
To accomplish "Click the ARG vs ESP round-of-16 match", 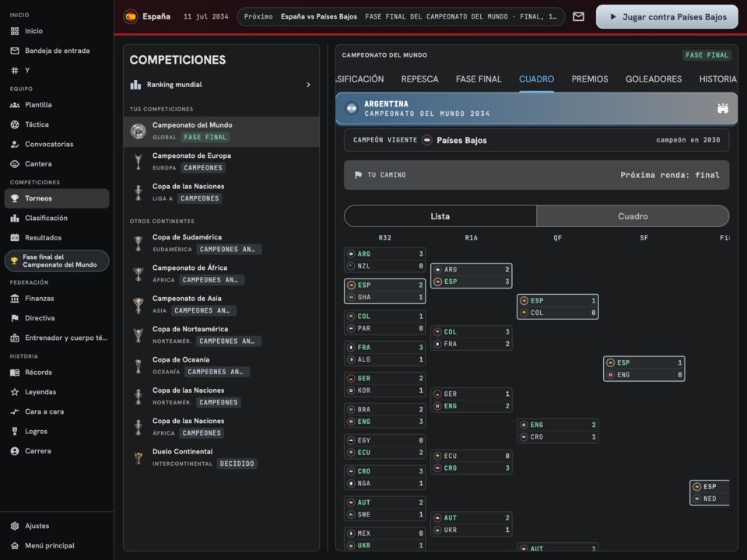I will tap(472, 275).
